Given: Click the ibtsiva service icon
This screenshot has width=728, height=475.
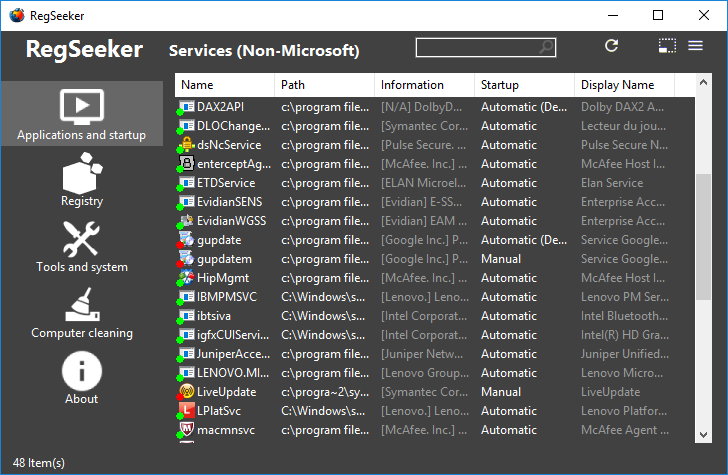Looking at the screenshot, I should tap(186, 316).
